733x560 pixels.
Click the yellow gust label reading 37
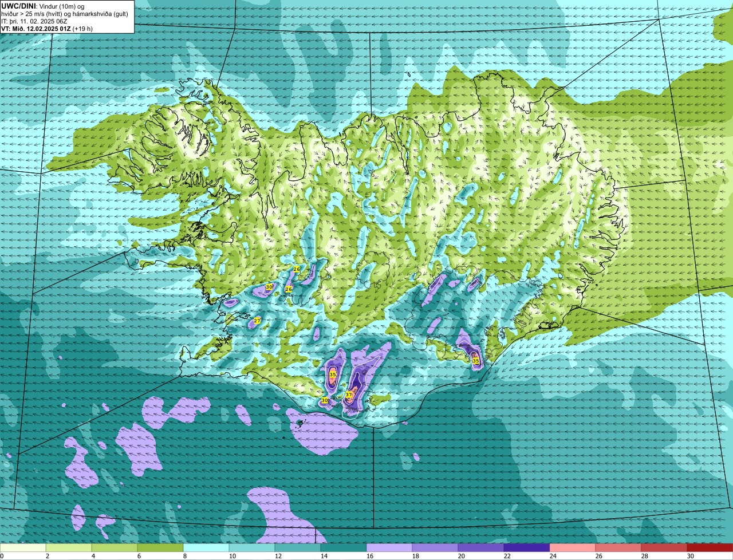click(349, 395)
